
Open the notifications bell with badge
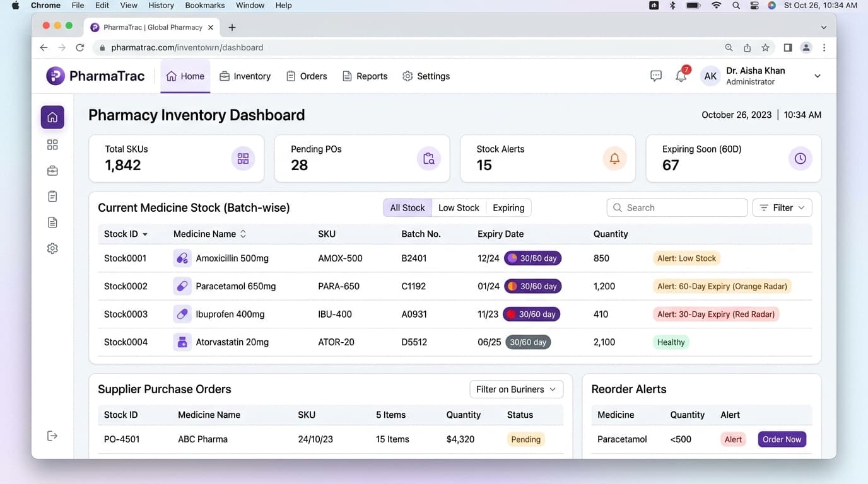pyautogui.click(x=682, y=75)
